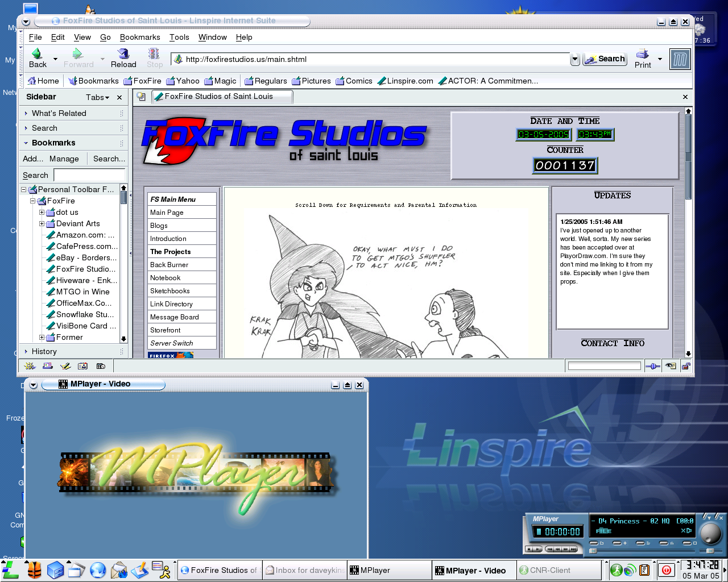
Task: Open the Back button history dropdown arrow
Action: tap(55, 59)
